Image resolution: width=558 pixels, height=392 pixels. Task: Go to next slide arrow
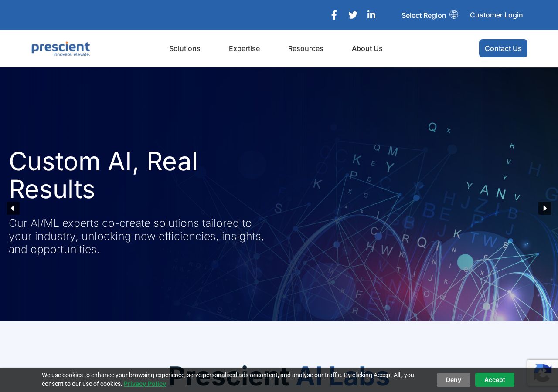coord(545,208)
